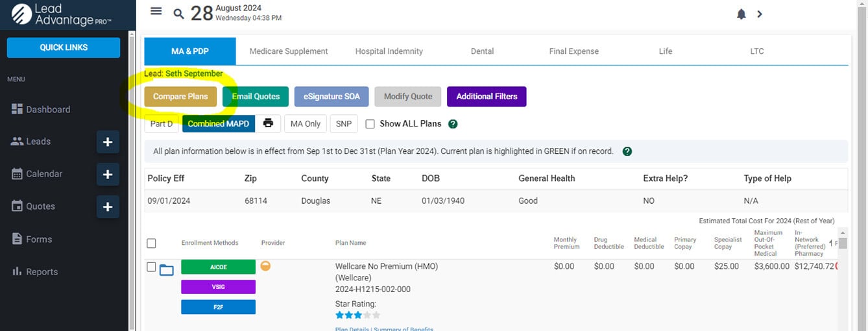Screen dimensions: 868x331
Task: Click the VSIG enrollment button
Action: [x=218, y=287]
